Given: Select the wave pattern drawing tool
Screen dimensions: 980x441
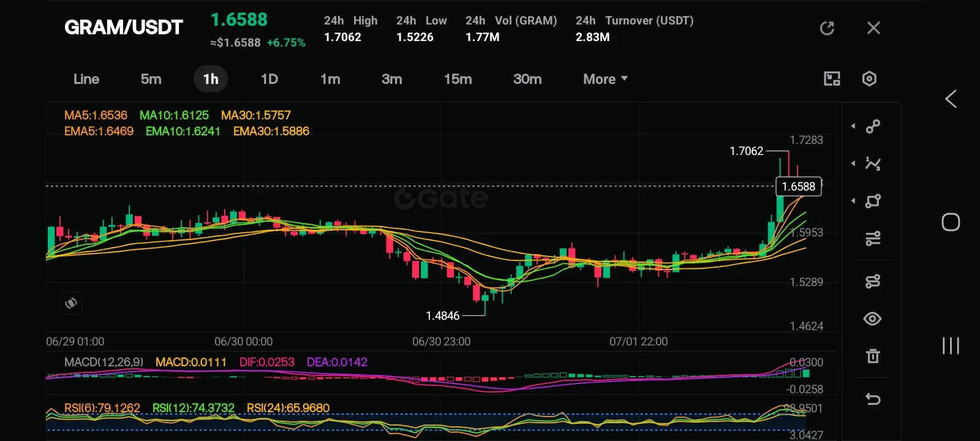Looking at the screenshot, I should pyautogui.click(x=873, y=164).
